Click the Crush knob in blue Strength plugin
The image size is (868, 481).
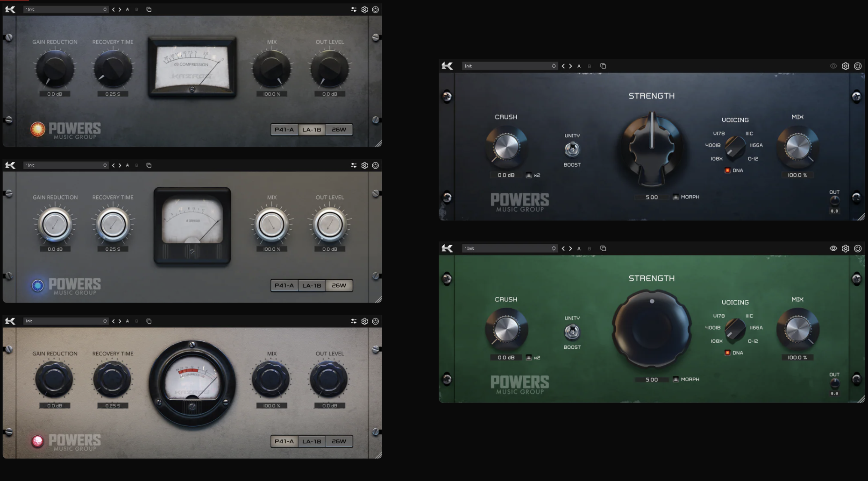click(506, 147)
